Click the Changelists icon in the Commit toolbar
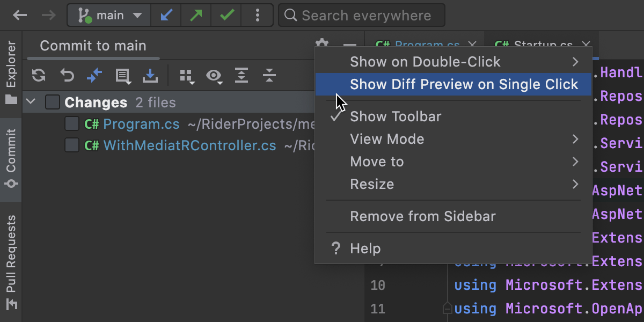The height and width of the screenshot is (322, 644). (123, 76)
